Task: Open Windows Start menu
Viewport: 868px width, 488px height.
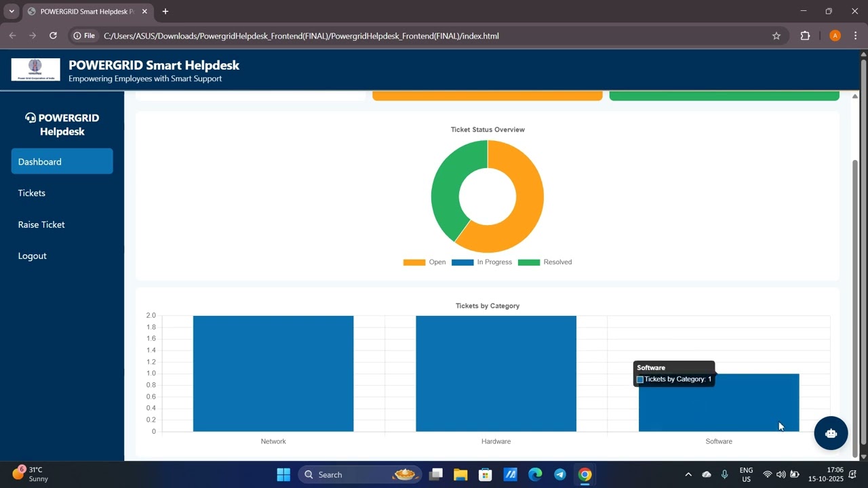Action: 283,474
